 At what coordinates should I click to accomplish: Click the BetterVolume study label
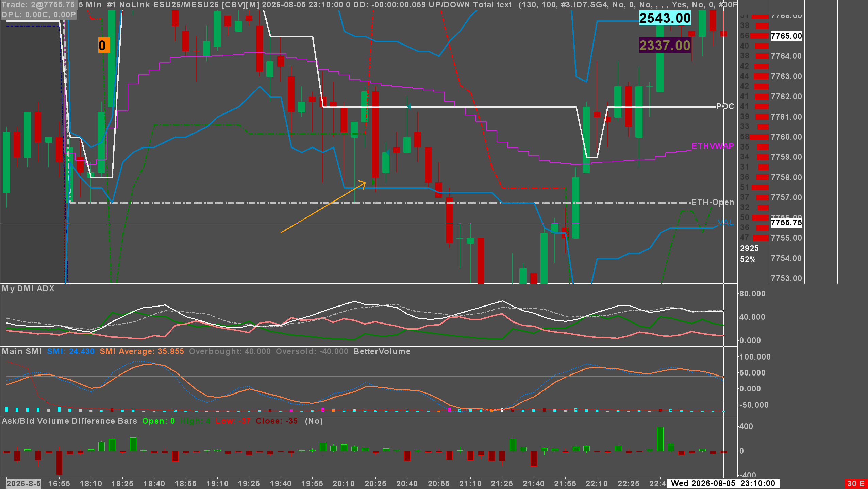(382, 351)
